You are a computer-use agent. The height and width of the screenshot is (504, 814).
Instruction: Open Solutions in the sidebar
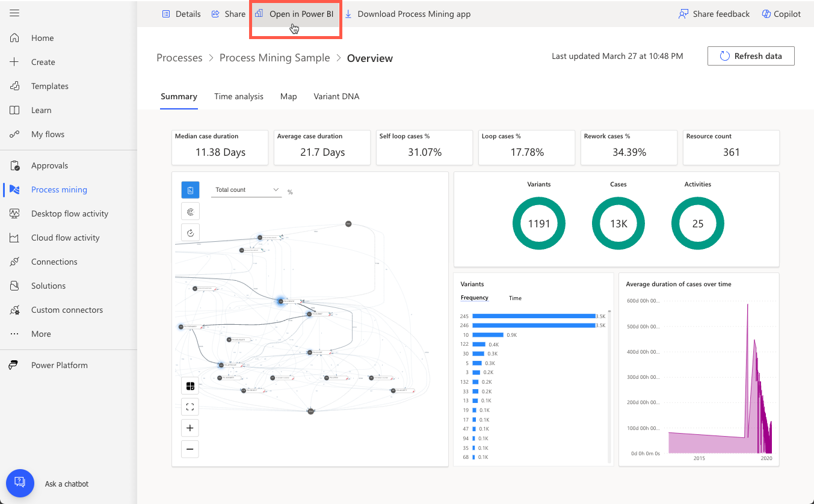click(48, 286)
